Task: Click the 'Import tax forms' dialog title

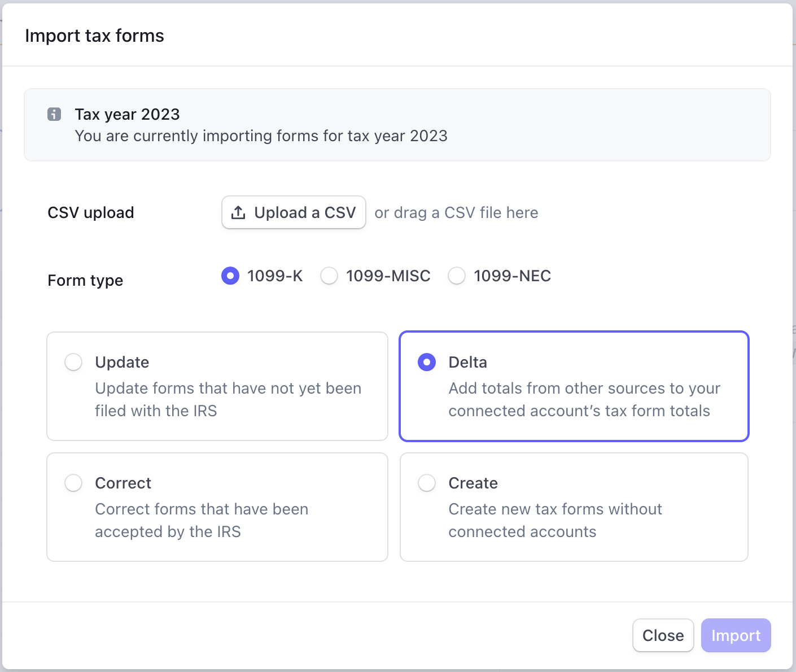Action: click(94, 36)
